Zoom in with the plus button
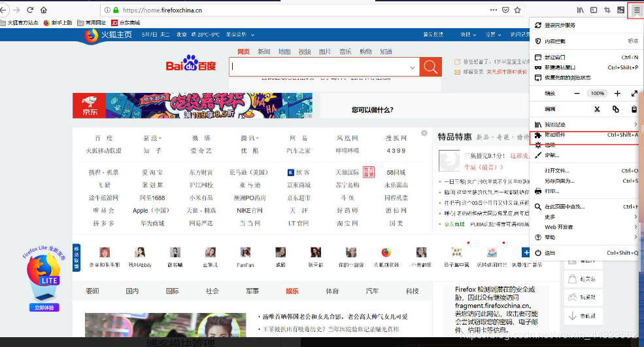 pos(617,94)
